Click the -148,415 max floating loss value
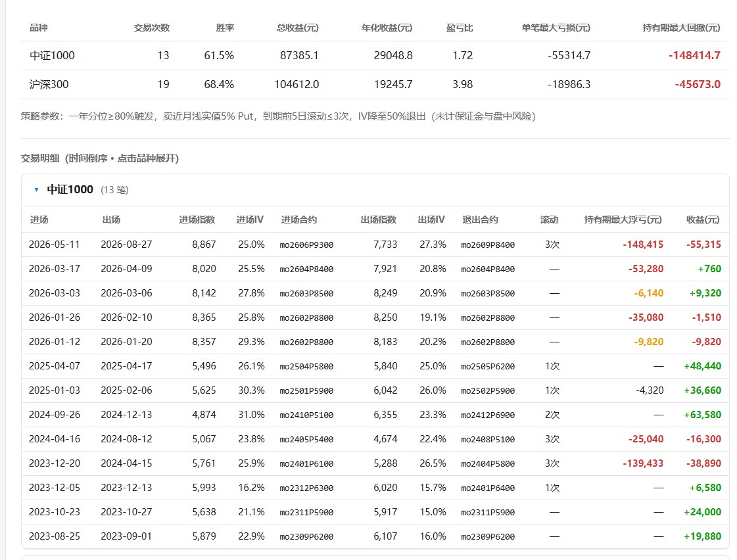Screen dimensions: 737x560 [x=643, y=245]
